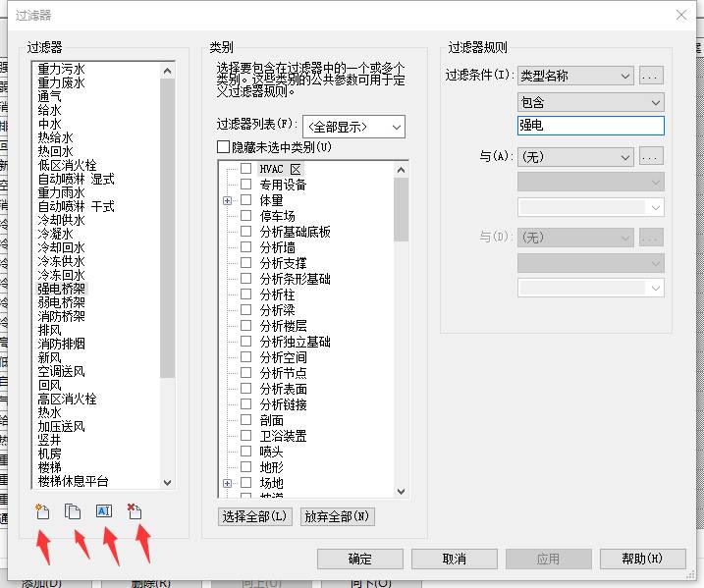This screenshot has width=704, height=588.
Task: Click the Duplicate filter icon
Action: (73, 510)
